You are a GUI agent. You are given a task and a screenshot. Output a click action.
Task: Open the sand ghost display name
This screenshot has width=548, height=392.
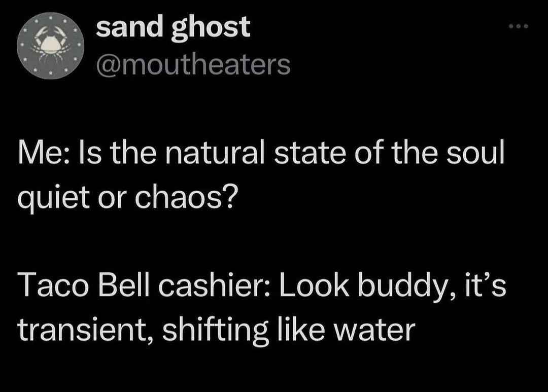tap(174, 28)
